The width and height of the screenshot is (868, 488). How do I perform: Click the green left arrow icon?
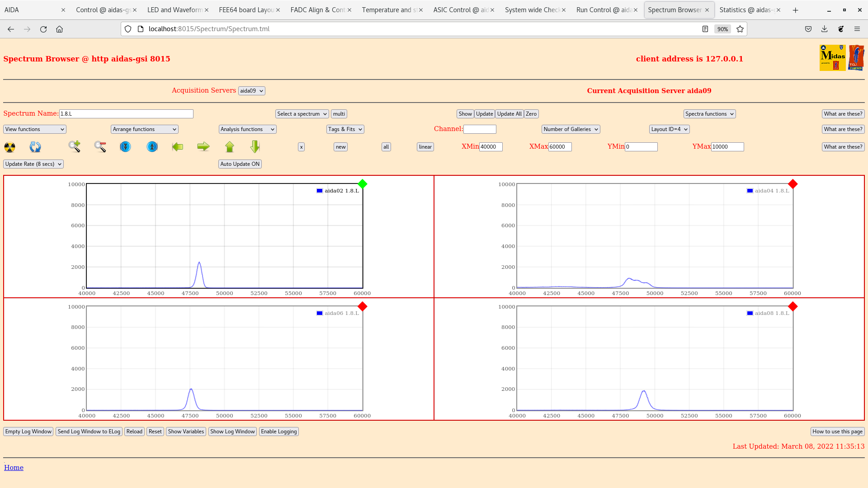coord(178,146)
